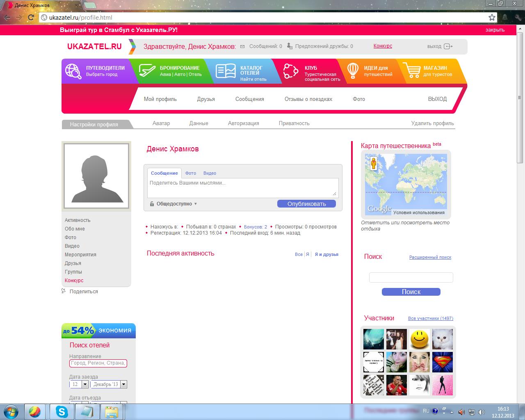Viewport: 525px width, 420px height.
Task: Click the Удалить профиль link
Action: [x=433, y=123]
